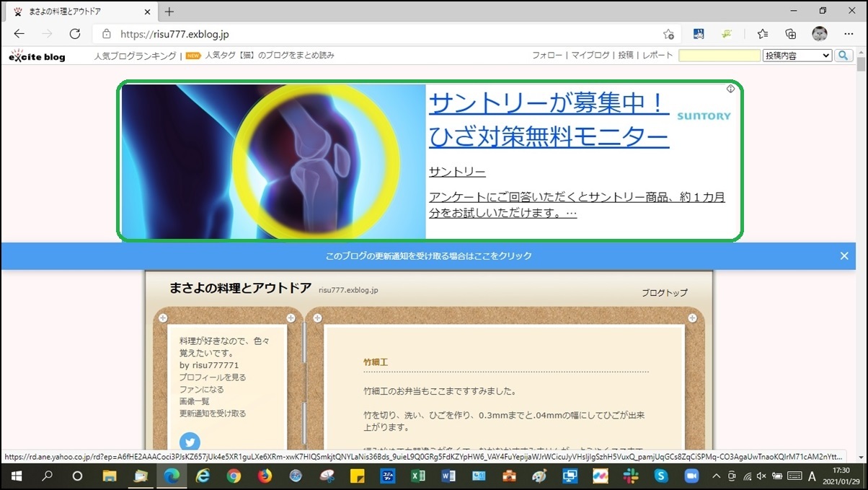Launch Google Chrome from the taskbar

pos(234,476)
